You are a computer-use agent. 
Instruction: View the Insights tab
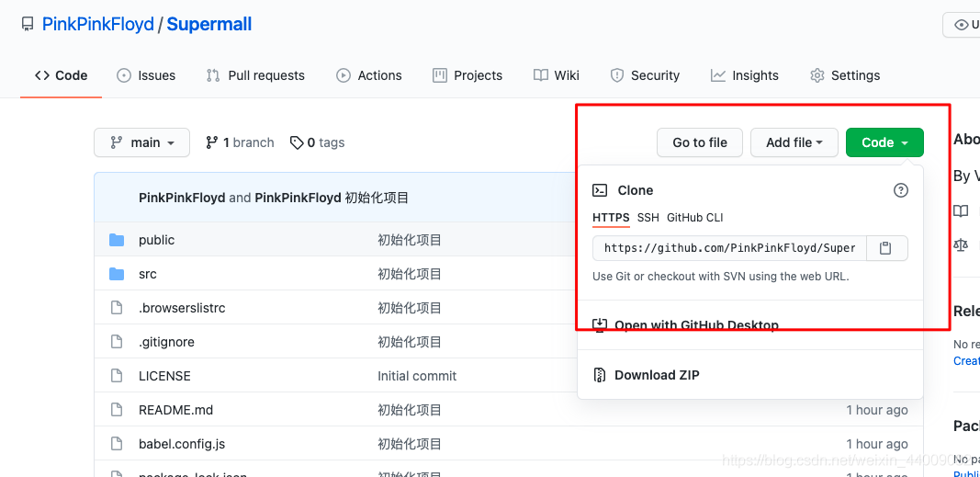(x=744, y=75)
